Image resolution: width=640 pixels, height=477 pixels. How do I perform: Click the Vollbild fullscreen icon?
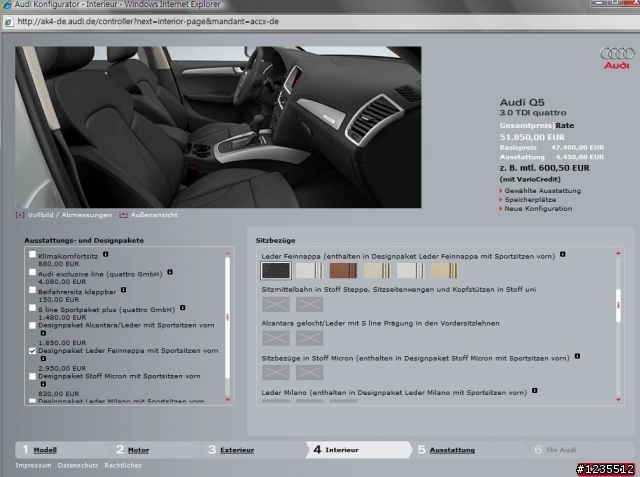[19, 215]
